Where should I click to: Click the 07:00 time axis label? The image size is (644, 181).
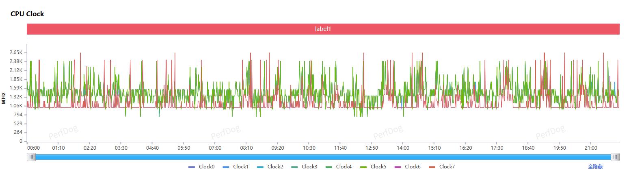pos(215,148)
